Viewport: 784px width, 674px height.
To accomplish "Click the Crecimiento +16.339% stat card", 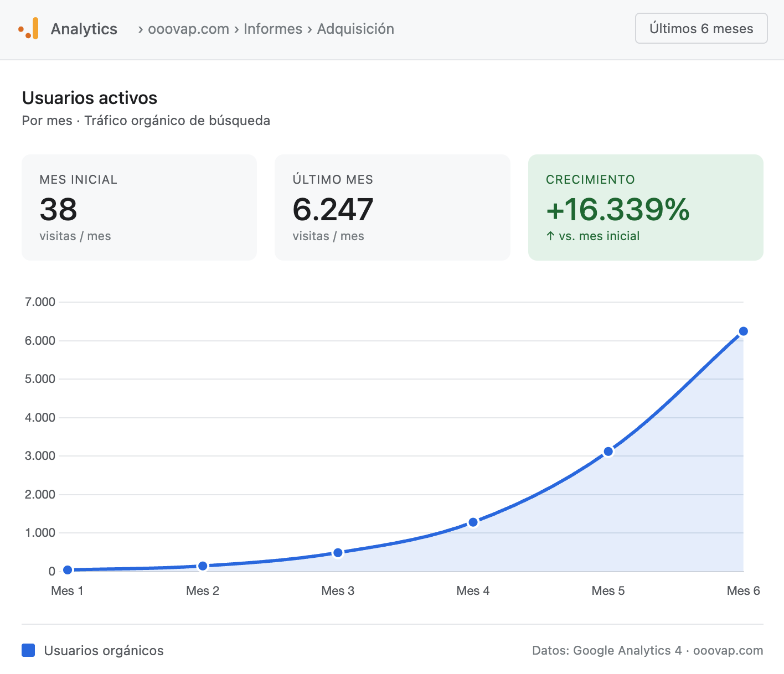I will pos(646,208).
